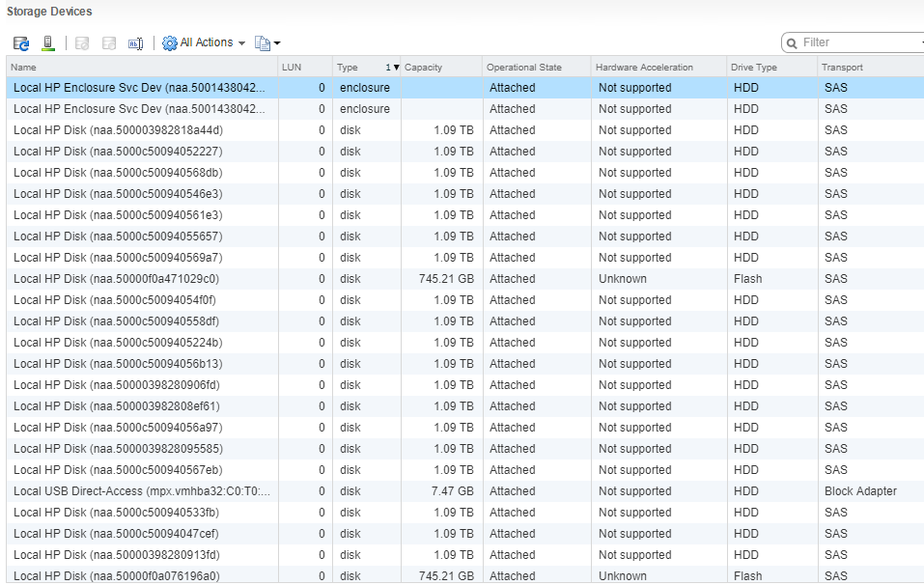
Task: Open the copy/export list dropdown
Action: pos(267,43)
